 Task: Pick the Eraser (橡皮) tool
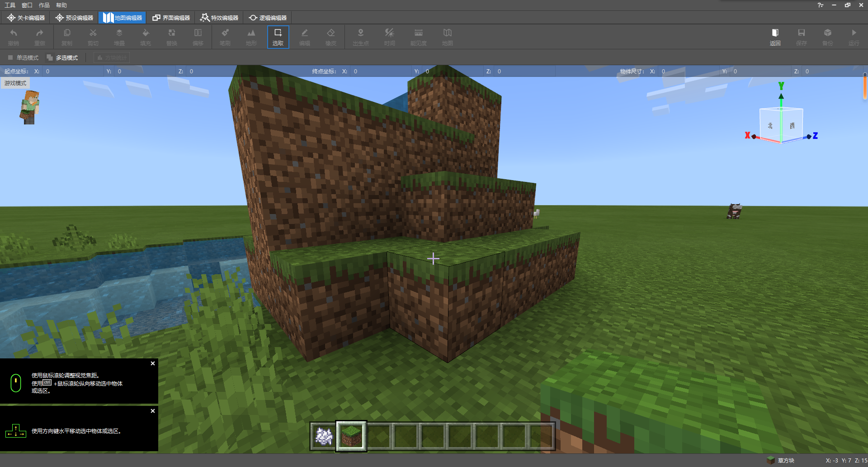331,37
